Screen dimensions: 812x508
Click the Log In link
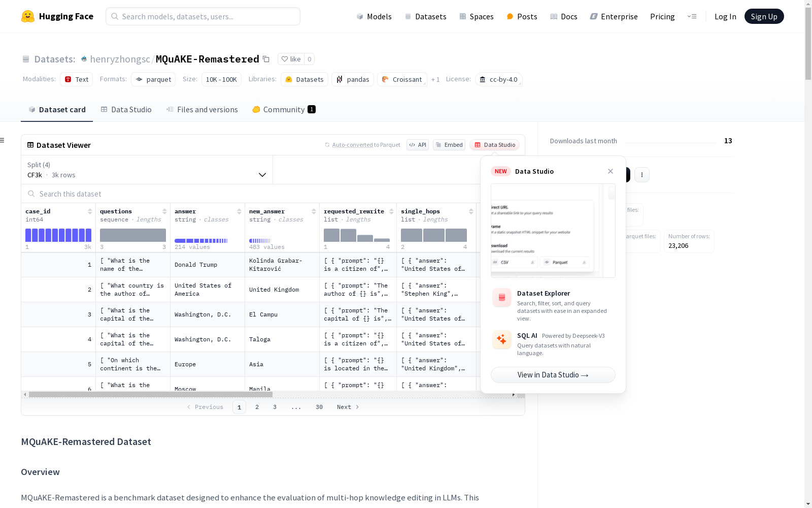(725, 16)
